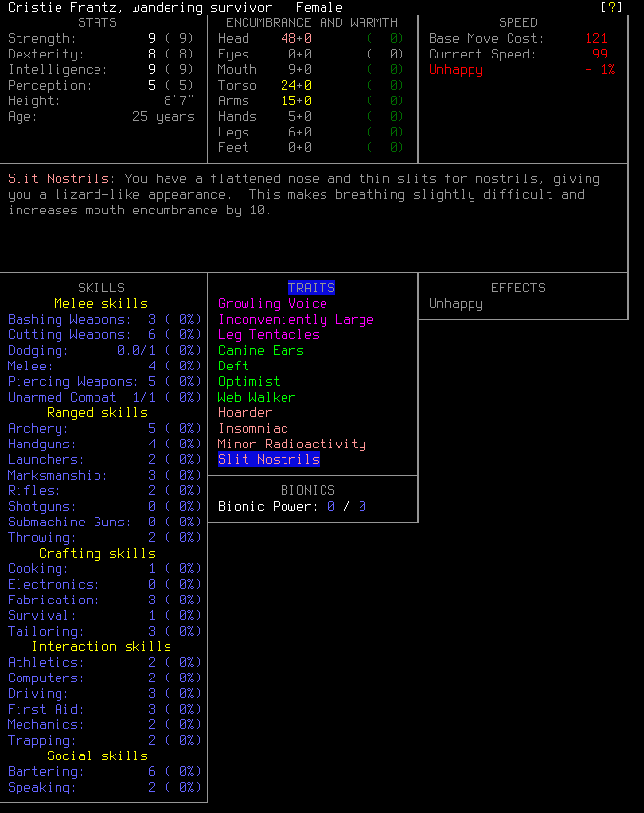Viewport: 644px width, 813px height.
Task: Select the Intelligence stat row
Action: [100, 69]
